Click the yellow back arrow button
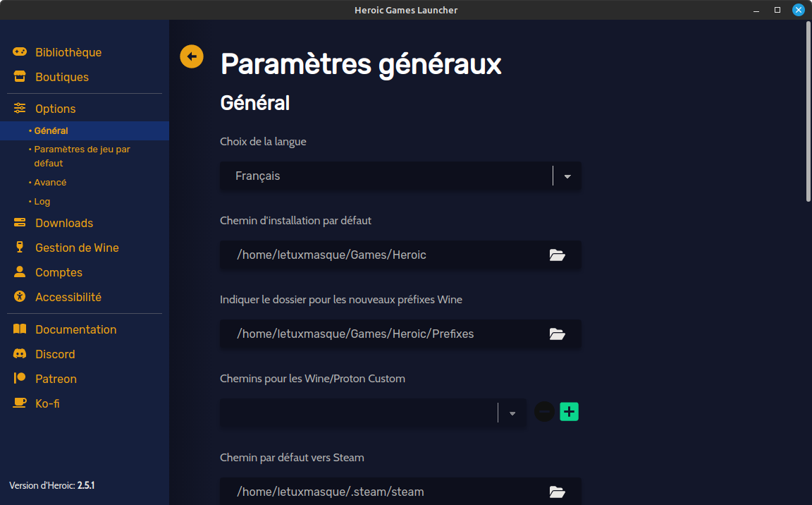The width and height of the screenshot is (812, 505). pyautogui.click(x=192, y=56)
